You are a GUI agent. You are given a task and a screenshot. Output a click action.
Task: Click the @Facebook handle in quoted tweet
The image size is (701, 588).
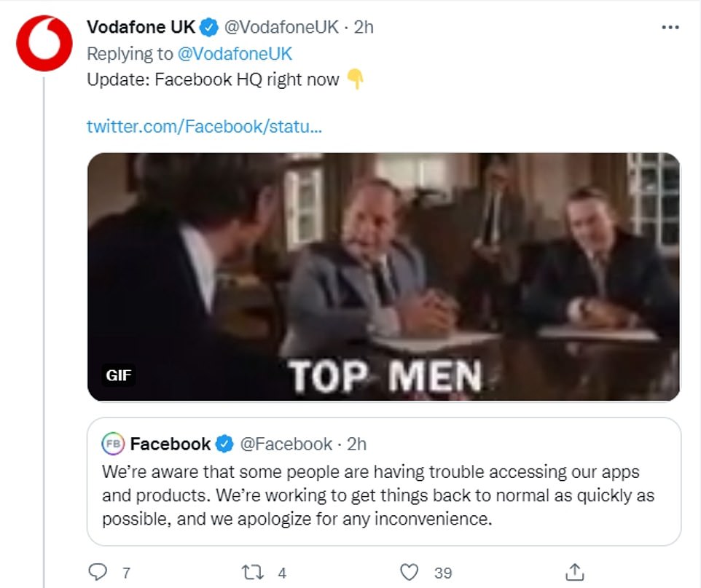click(x=286, y=444)
